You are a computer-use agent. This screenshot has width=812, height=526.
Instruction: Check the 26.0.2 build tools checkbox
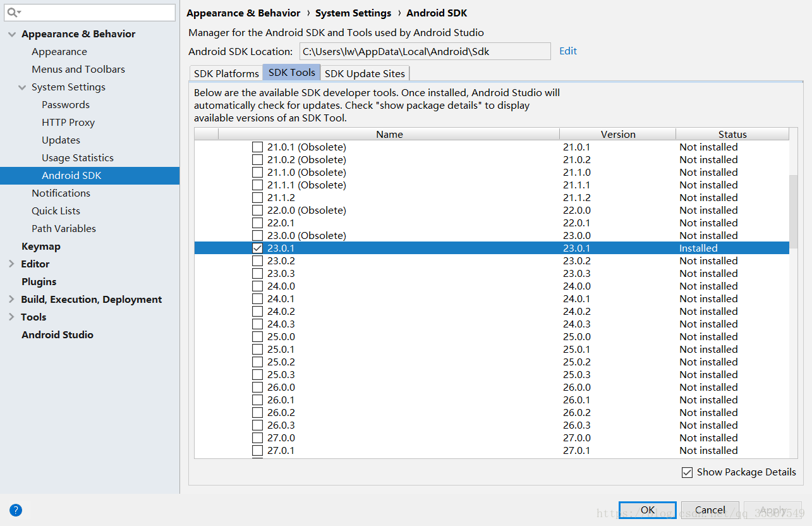257,412
